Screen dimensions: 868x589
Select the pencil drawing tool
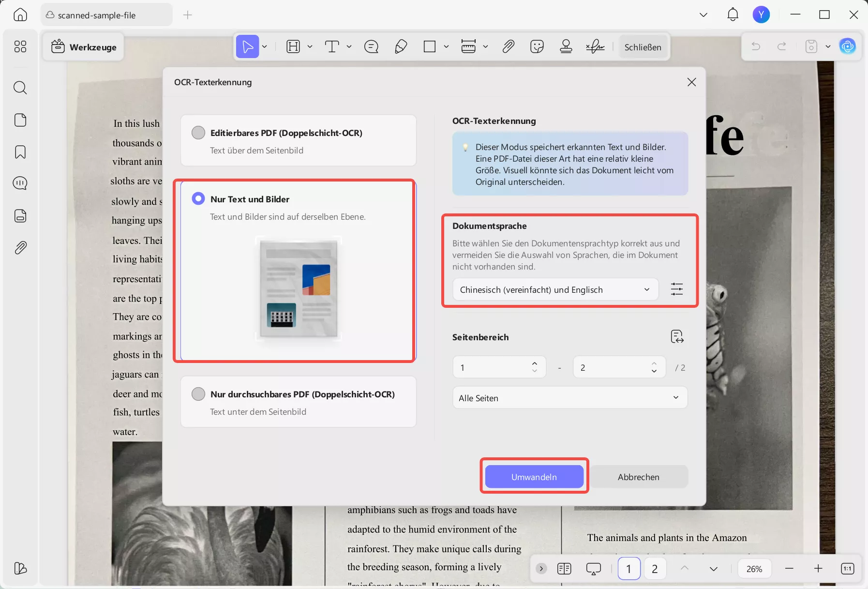pos(401,46)
